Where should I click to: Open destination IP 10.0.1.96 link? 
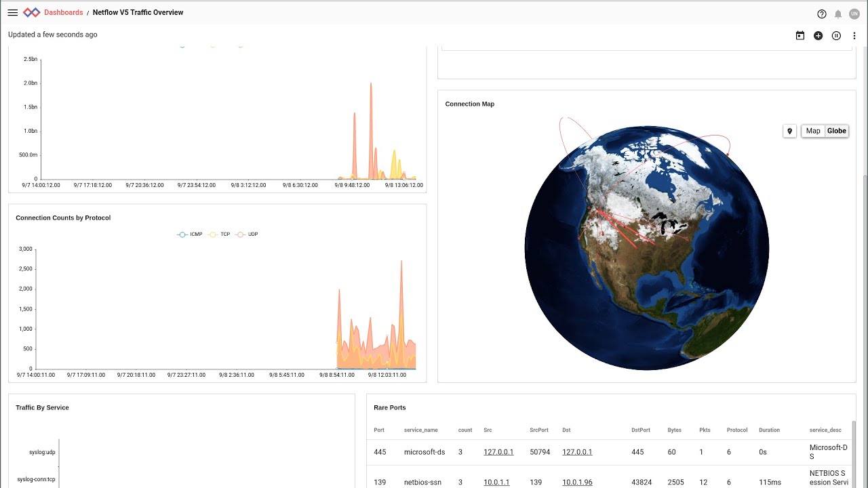577,483
